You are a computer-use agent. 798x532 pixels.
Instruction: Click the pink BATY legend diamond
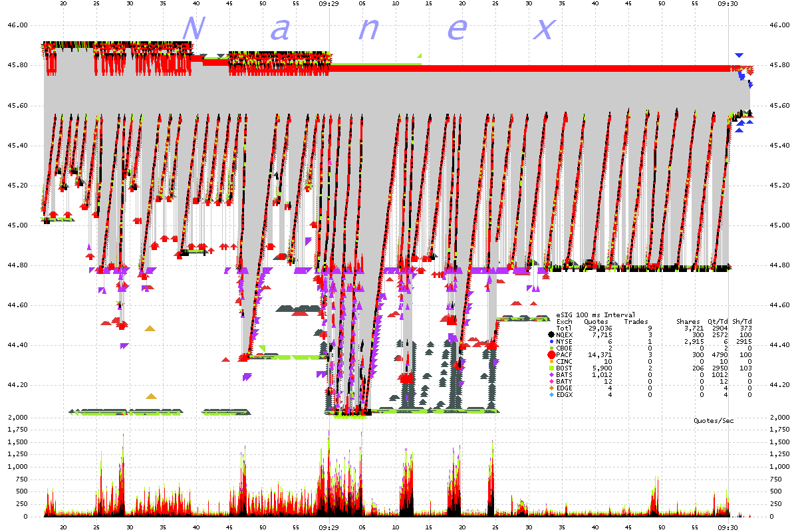(551, 381)
